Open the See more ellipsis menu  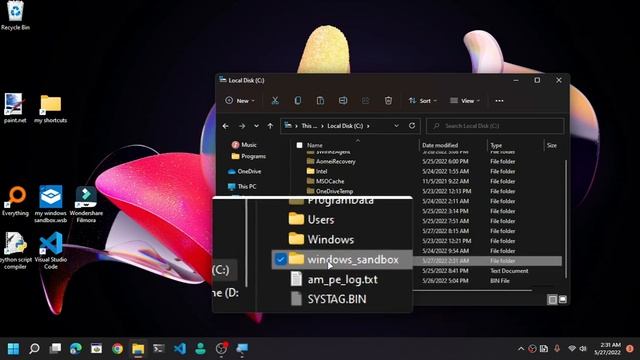pos(499,100)
